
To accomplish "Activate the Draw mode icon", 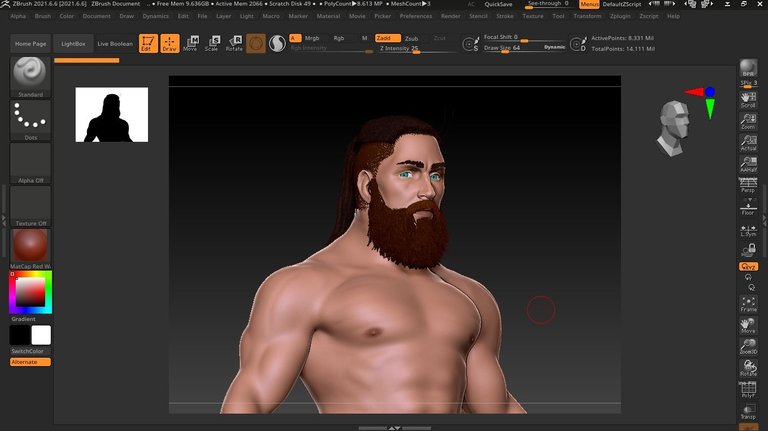I will [x=169, y=43].
